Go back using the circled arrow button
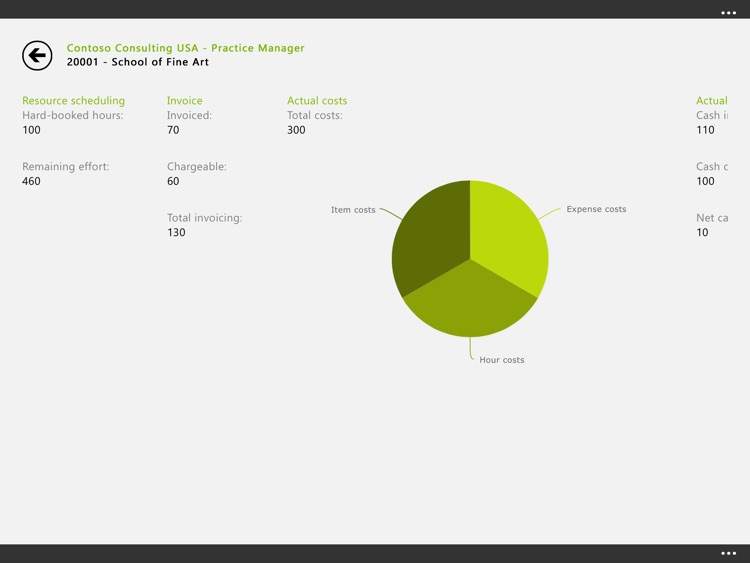The height and width of the screenshot is (563, 750). tap(37, 55)
